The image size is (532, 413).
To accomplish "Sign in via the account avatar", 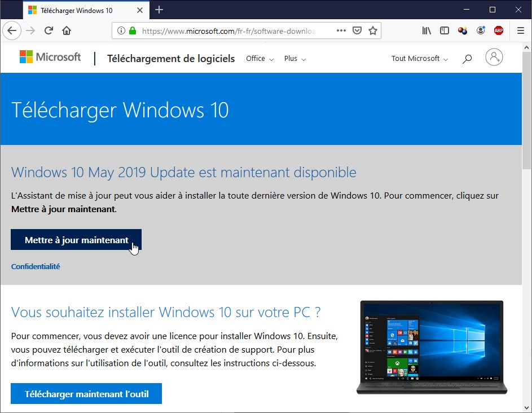I will 494,57.
